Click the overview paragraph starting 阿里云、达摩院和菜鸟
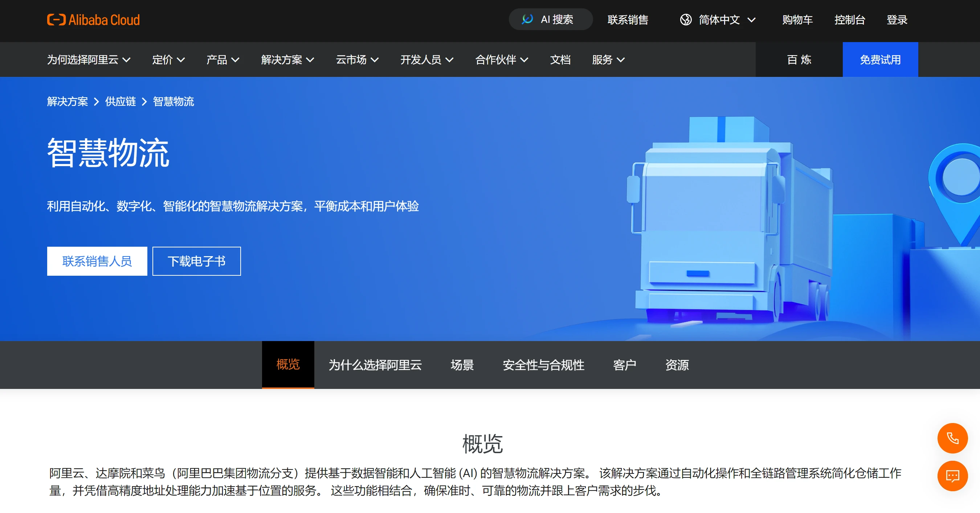Image resolution: width=980 pixels, height=513 pixels. 475,482
